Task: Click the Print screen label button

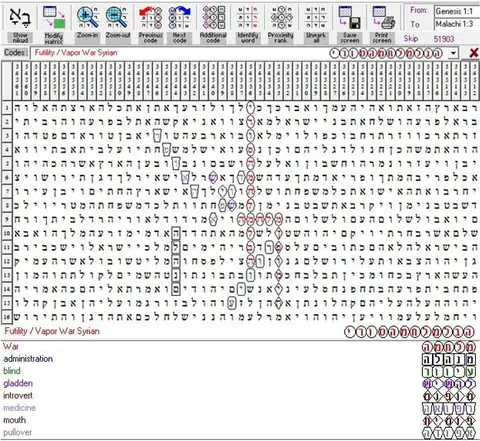Action: click(382, 38)
